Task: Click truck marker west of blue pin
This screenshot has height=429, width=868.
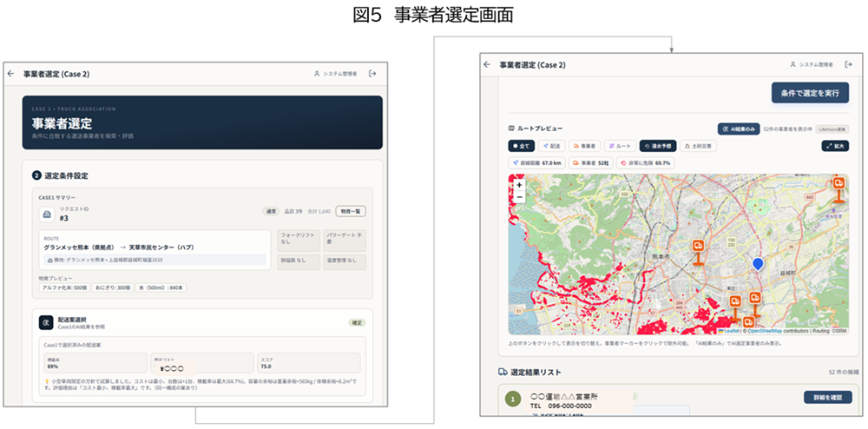Action: (x=698, y=248)
